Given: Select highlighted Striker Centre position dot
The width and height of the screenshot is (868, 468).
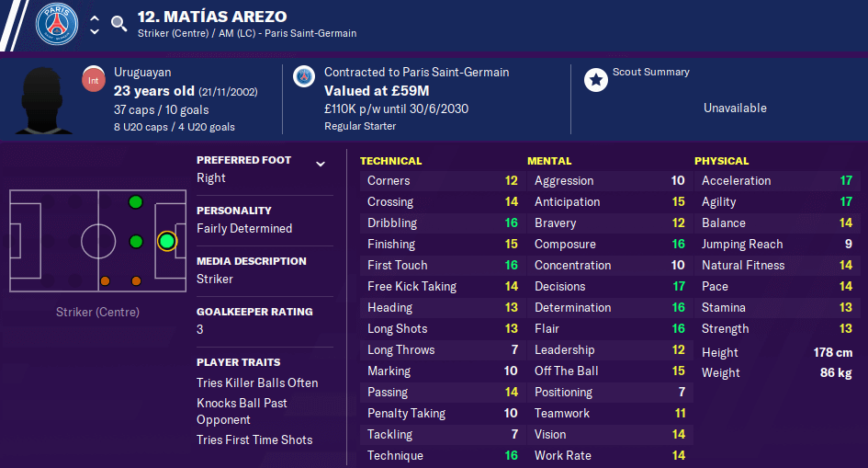Looking at the screenshot, I should coord(166,242).
